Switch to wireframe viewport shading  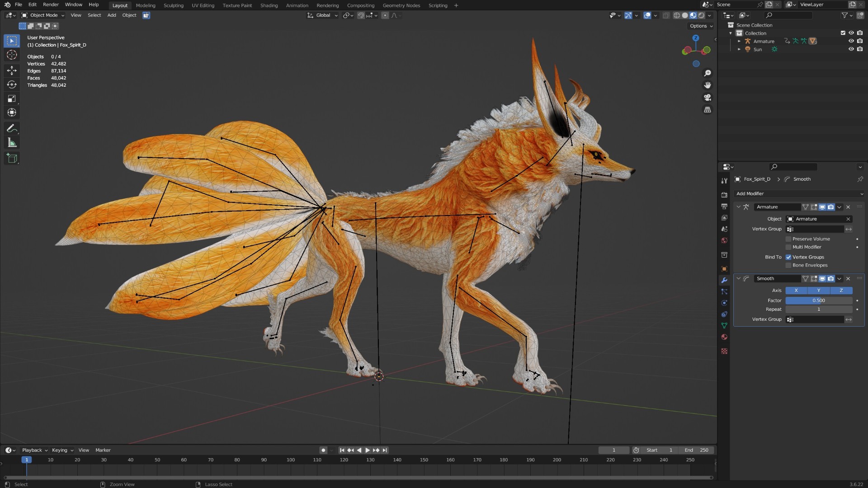[x=677, y=15]
